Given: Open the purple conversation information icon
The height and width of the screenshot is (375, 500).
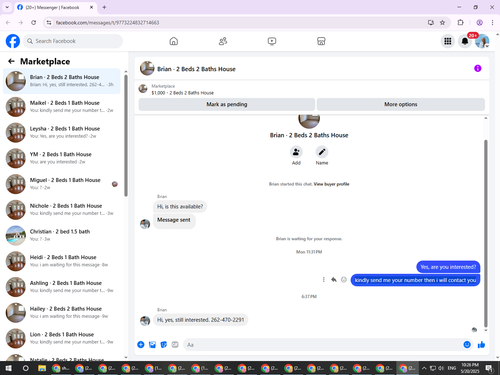Looking at the screenshot, I should pyautogui.click(x=477, y=68).
